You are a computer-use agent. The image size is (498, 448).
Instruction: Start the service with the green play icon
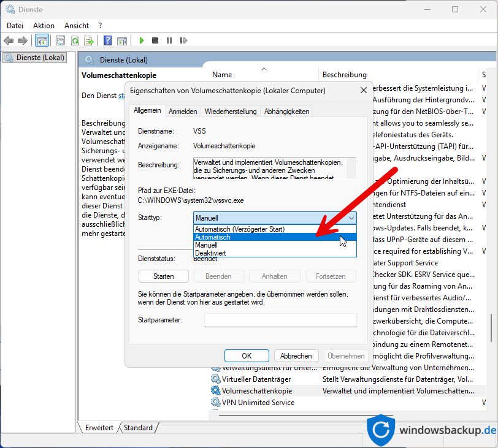(141, 40)
